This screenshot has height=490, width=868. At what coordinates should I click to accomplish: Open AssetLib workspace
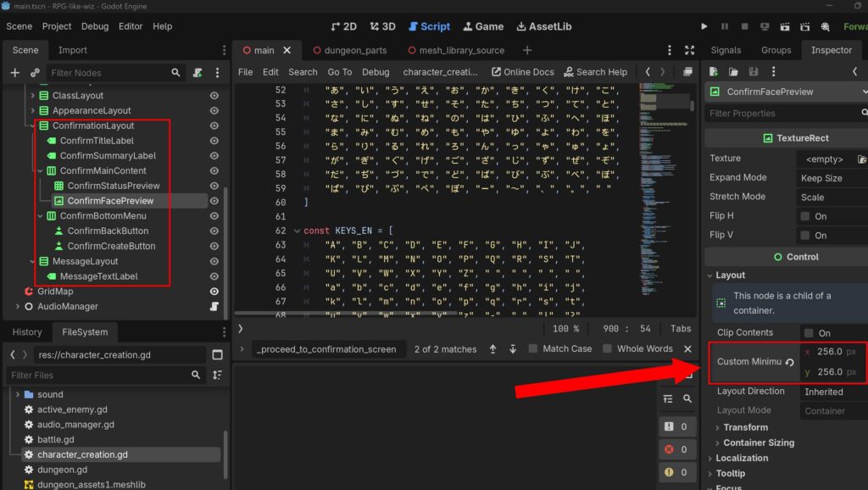(544, 26)
